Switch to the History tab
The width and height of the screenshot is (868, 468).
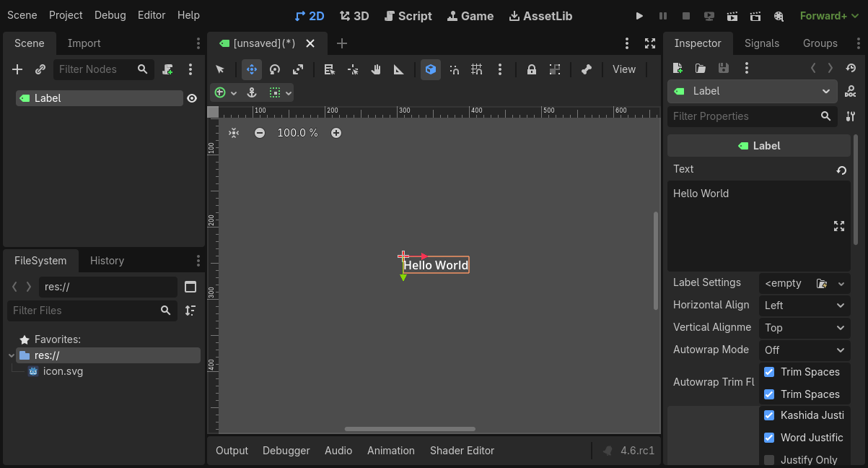tap(107, 260)
